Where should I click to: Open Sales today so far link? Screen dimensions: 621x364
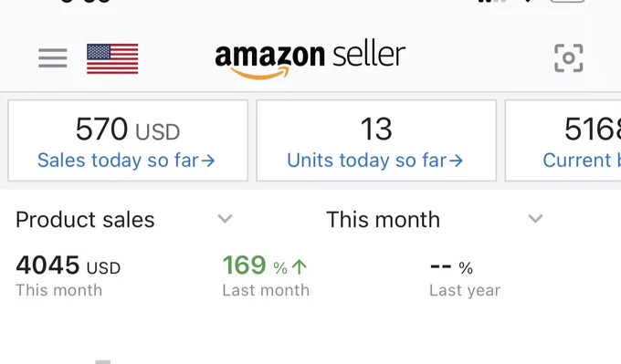click(x=126, y=161)
